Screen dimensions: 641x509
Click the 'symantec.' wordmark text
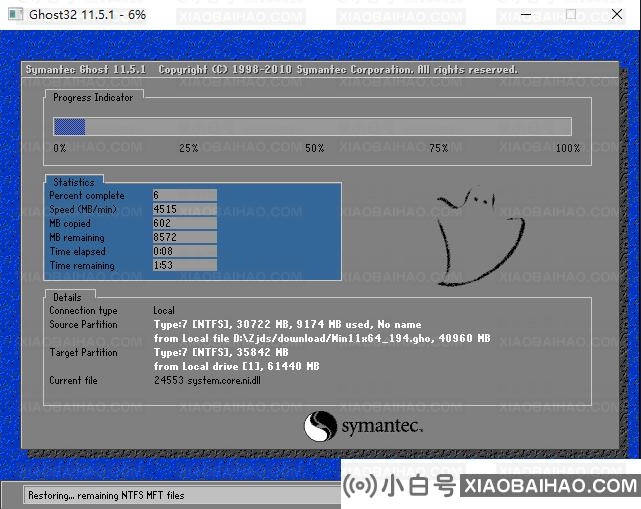382,426
